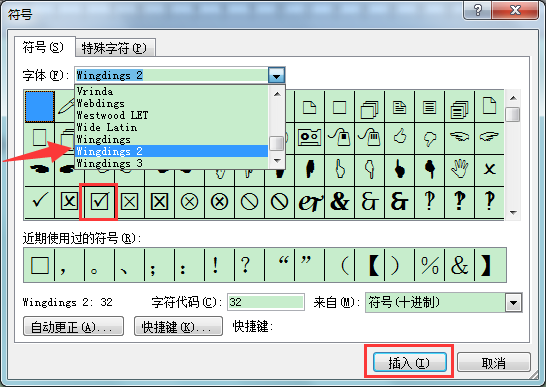
Task: Select the boxed checkmark symbol
Action: 99,202
